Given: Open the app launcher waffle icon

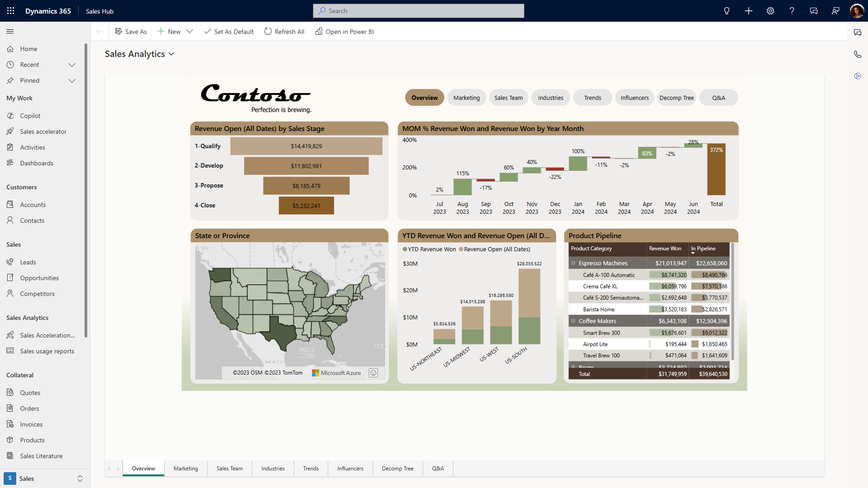Looking at the screenshot, I should coord(11,11).
